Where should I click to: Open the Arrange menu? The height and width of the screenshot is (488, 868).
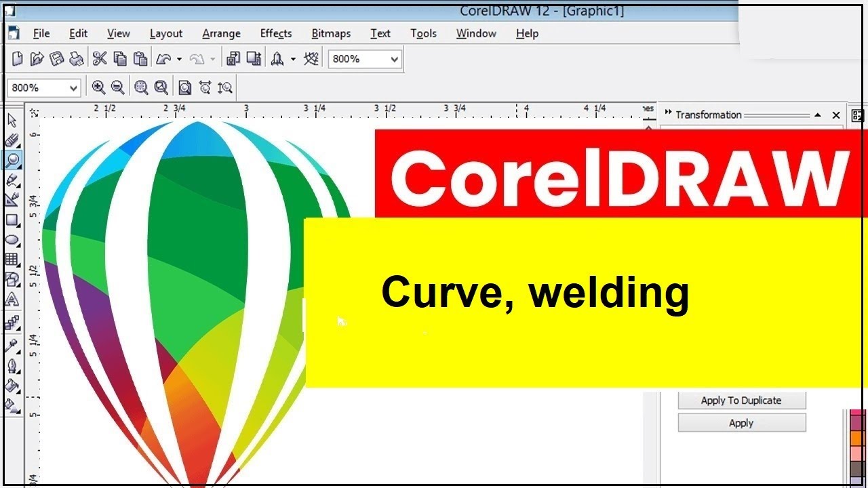click(221, 33)
